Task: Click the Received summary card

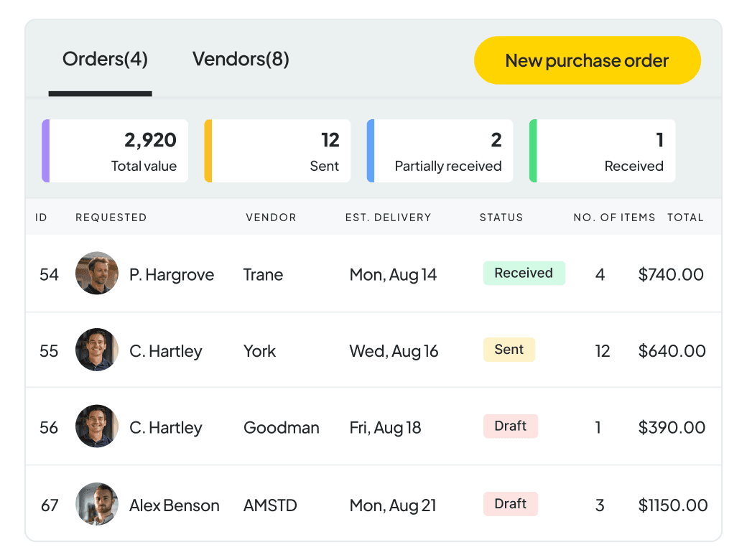Action: (602, 151)
